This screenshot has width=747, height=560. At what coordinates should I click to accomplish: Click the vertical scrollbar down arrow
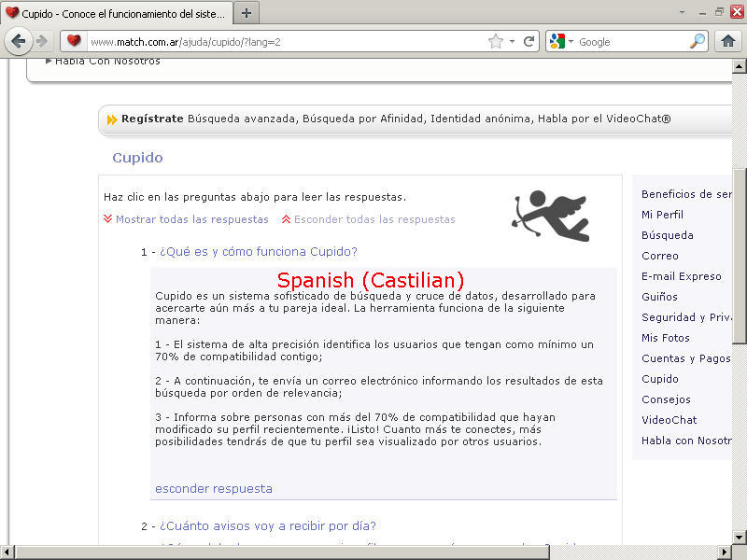pyautogui.click(x=739, y=537)
